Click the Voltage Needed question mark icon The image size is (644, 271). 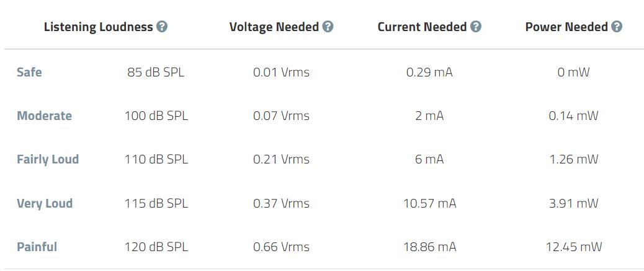click(x=328, y=27)
